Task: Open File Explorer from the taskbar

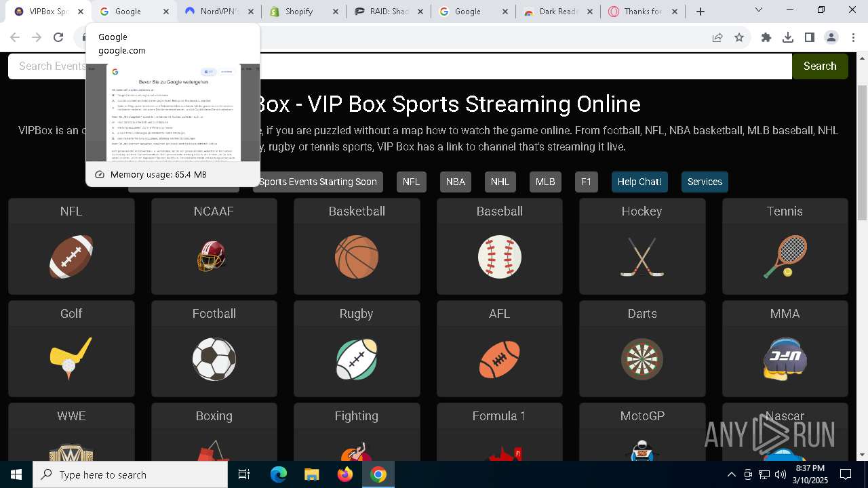Action: tap(311, 474)
